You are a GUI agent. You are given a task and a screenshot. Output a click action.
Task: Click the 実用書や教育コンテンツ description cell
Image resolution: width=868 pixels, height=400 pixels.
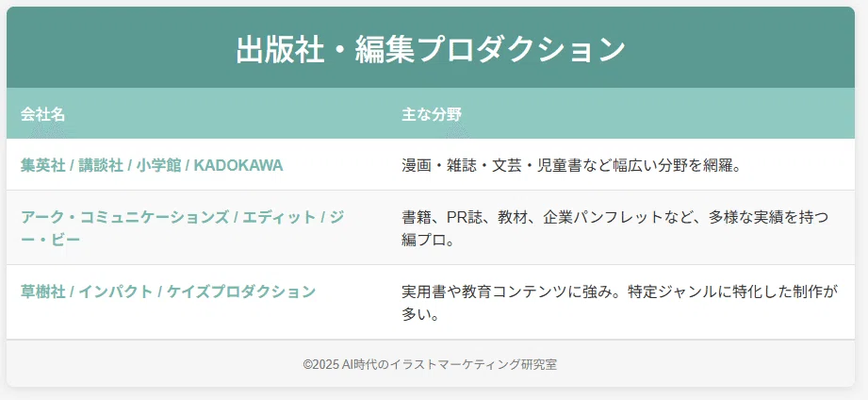pos(620,303)
